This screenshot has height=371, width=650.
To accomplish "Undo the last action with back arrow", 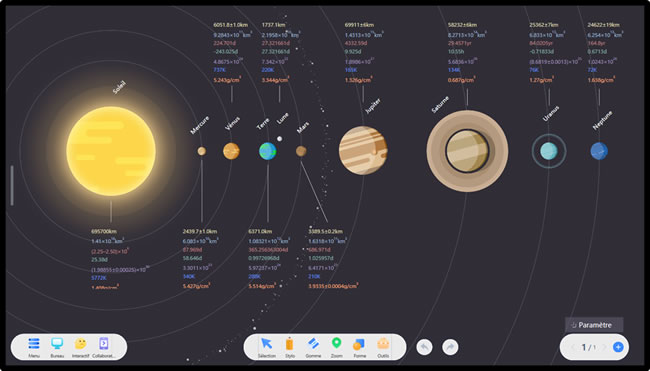I will pyautogui.click(x=424, y=347).
